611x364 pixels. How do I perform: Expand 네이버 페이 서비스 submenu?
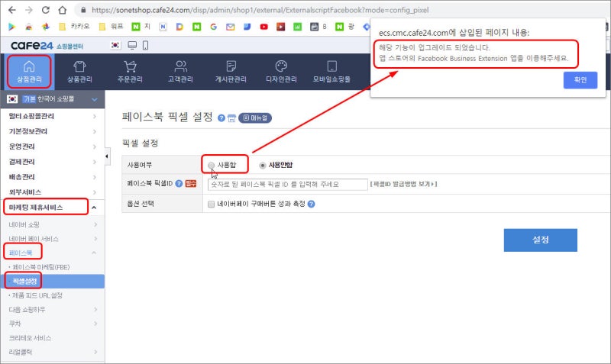pyautogui.click(x=53, y=239)
